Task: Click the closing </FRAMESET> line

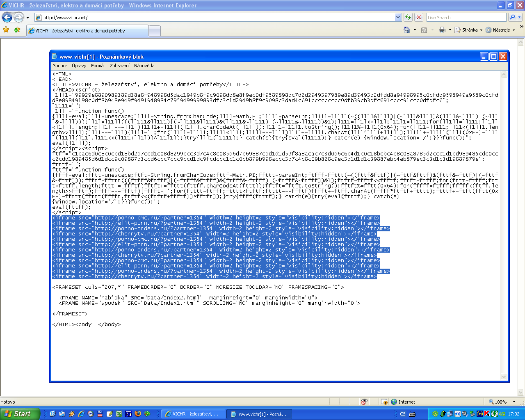Action: tap(70, 314)
